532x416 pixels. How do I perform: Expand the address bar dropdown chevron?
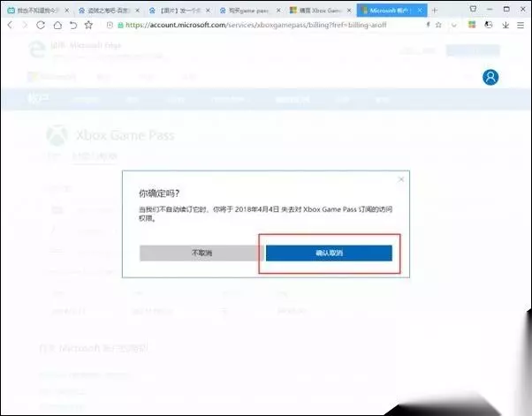pos(454,25)
